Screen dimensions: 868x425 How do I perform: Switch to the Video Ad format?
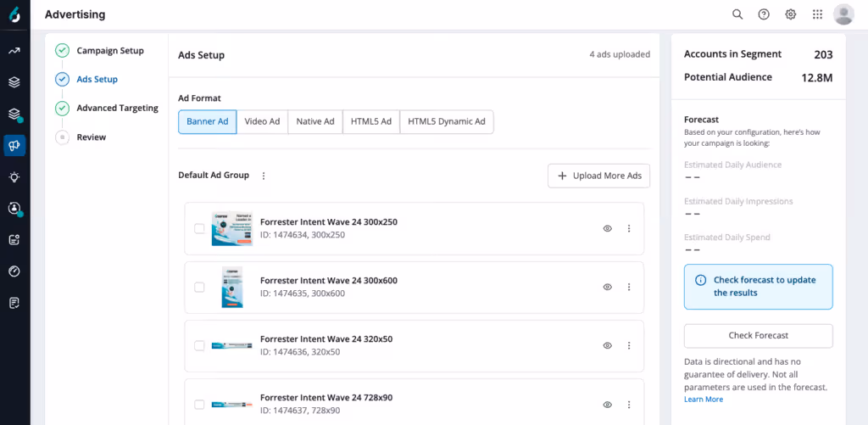263,122
